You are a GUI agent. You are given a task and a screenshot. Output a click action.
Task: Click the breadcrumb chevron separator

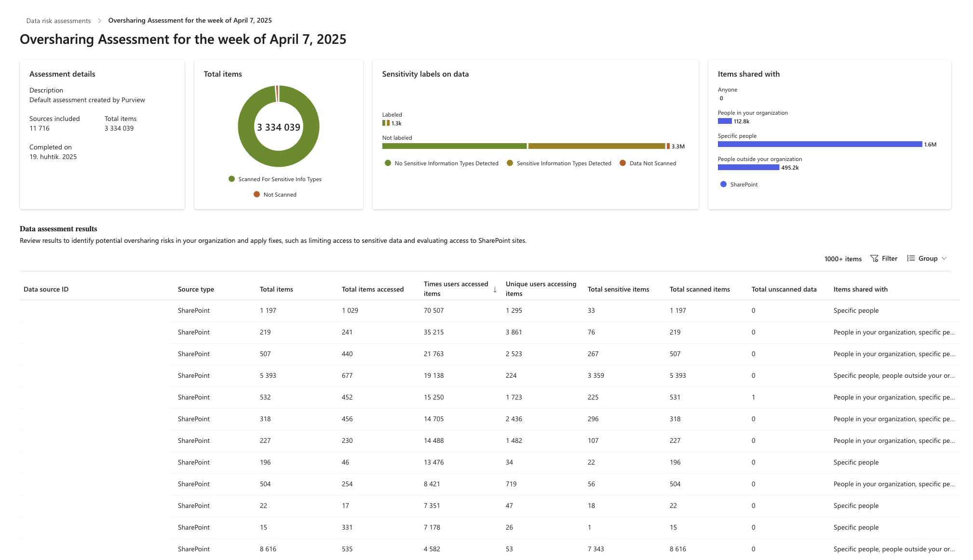(99, 21)
